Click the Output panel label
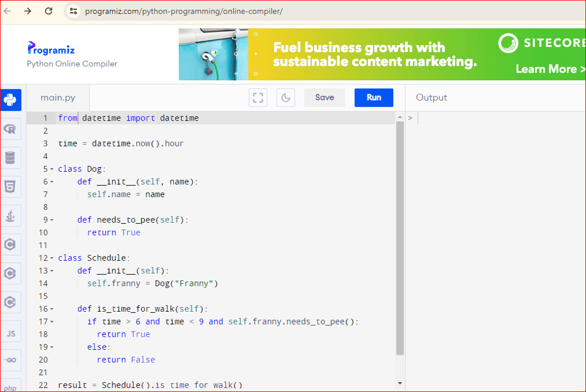 point(431,97)
